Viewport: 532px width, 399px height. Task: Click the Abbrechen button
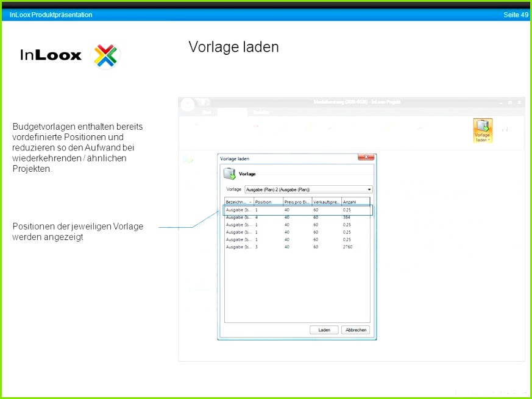click(x=355, y=330)
